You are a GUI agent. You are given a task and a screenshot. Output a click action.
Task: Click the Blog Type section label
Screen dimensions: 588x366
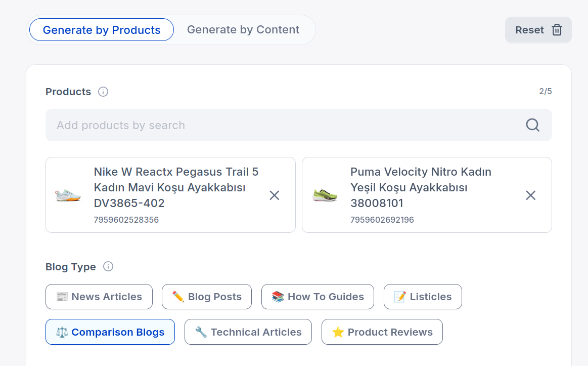[70, 267]
